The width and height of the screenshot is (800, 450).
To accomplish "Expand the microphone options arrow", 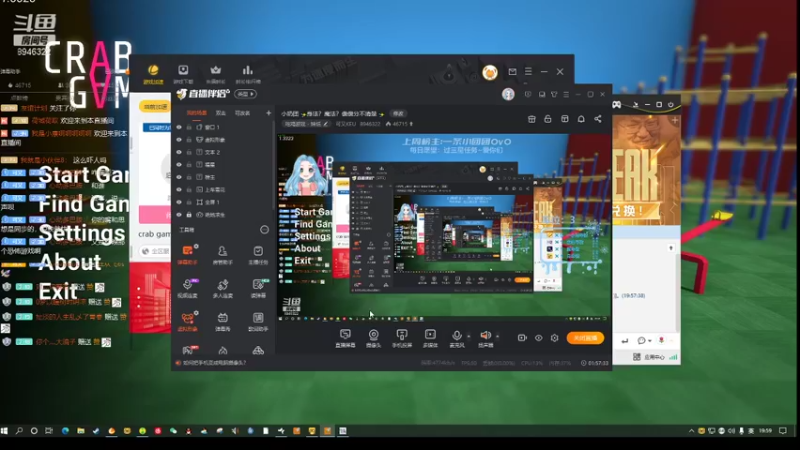I will click(469, 336).
